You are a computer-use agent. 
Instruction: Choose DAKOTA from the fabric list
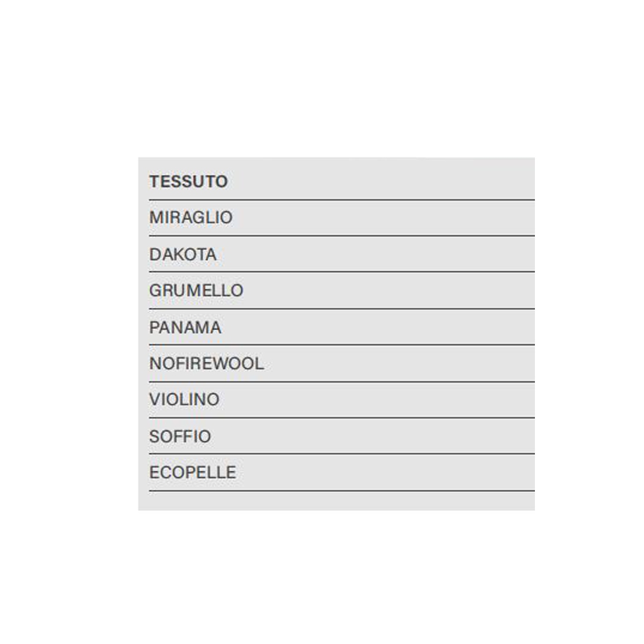pos(183,255)
